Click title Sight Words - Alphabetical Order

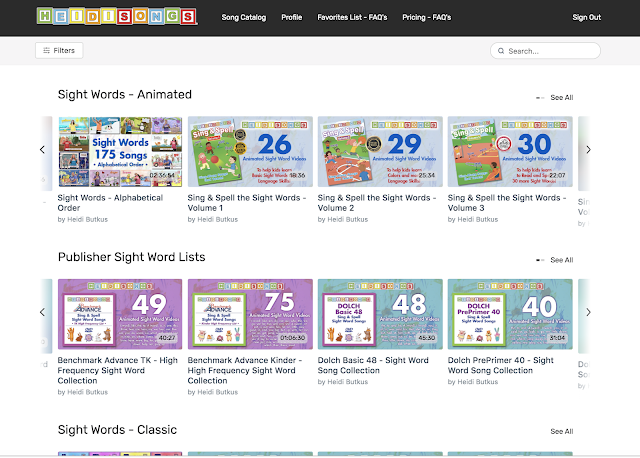tap(110, 203)
